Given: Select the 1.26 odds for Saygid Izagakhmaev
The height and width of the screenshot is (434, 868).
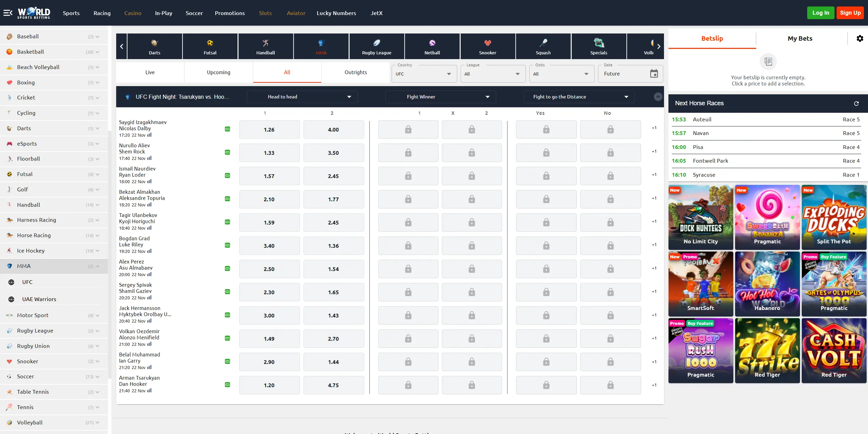Looking at the screenshot, I should [x=269, y=130].
